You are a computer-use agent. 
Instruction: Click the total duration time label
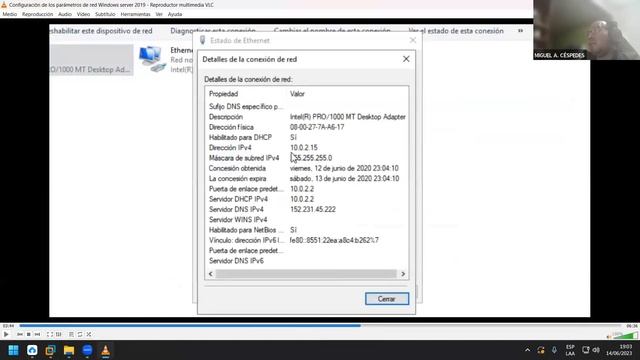coord(631,326)
